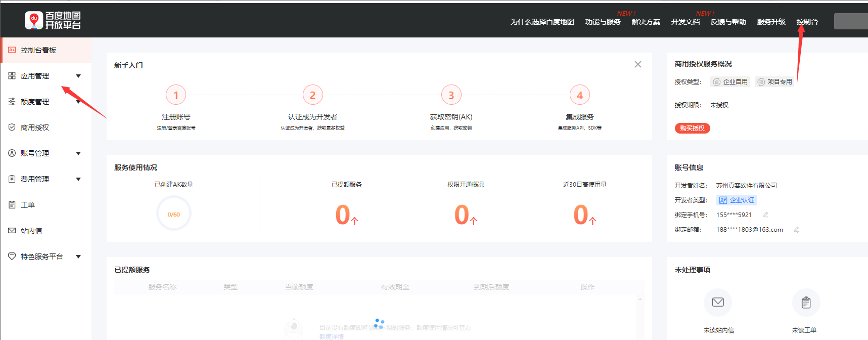Close the 新手入门 panel

pos(637,64)
